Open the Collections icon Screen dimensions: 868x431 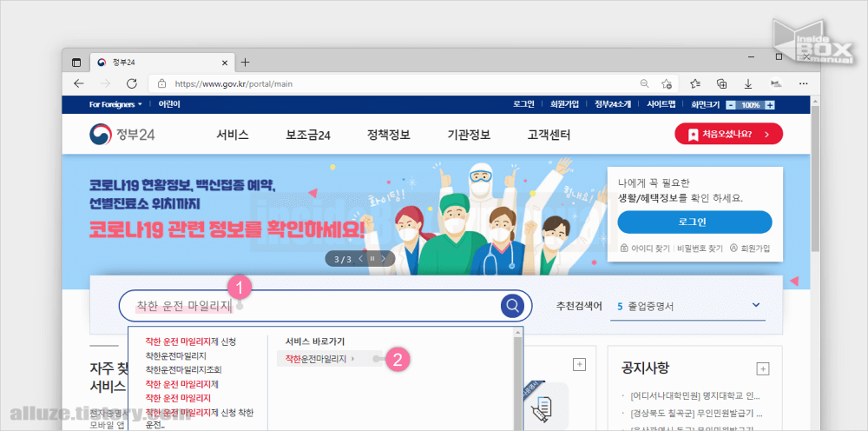click(722, 83)
